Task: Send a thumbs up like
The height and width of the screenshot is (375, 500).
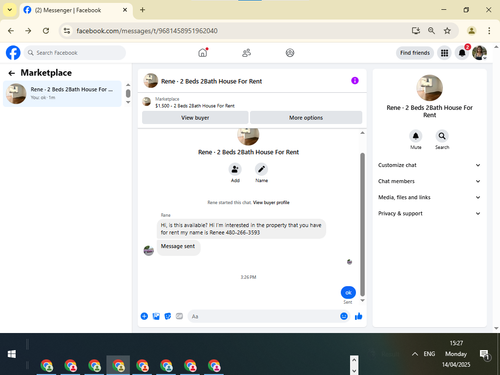Action: tap(358, 316)
